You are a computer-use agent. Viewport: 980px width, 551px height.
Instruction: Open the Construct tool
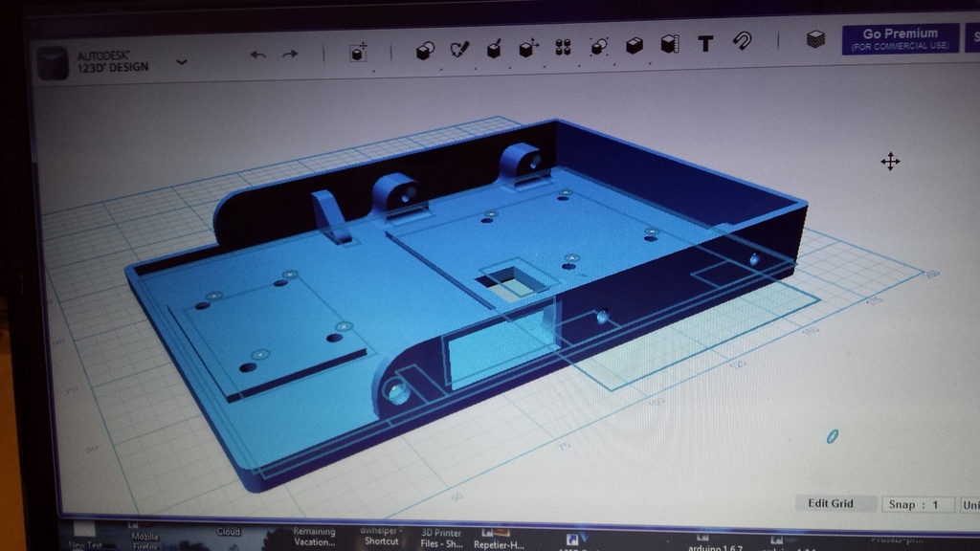pos(493,50)
